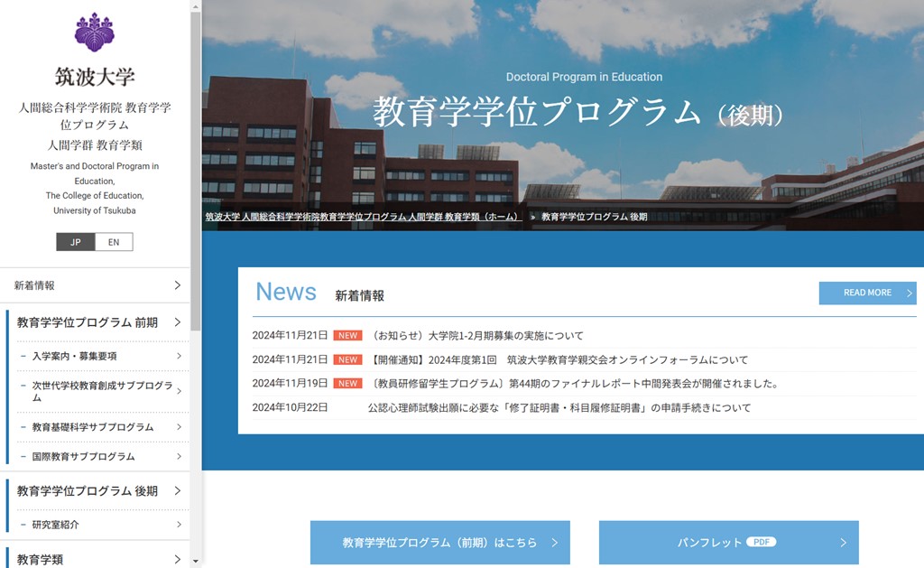Click chevron beside 教育学学位プログラム 後期
The image size is (924, 568).
(x=178, y=490)
